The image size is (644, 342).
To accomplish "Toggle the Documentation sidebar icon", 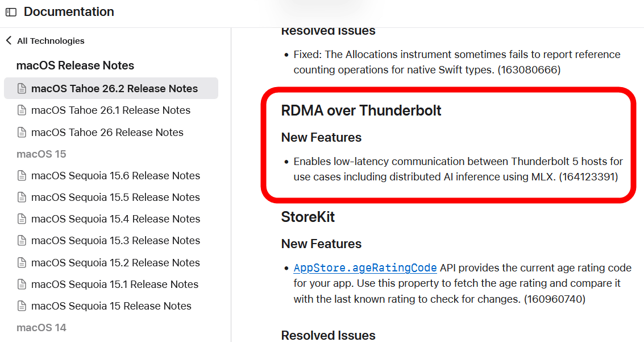I will (x=11, y=12).
